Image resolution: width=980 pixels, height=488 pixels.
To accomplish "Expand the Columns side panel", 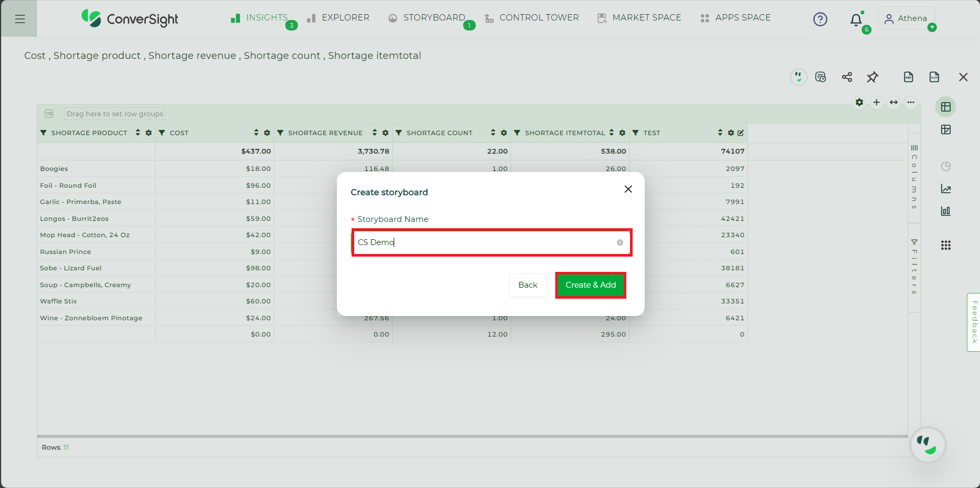I will point(914,177).
